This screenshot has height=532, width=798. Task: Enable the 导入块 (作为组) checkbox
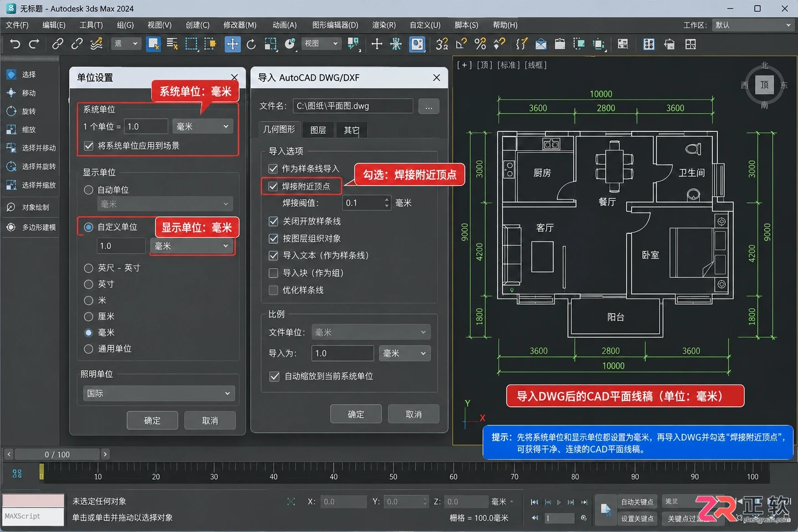tap(273, 273)
